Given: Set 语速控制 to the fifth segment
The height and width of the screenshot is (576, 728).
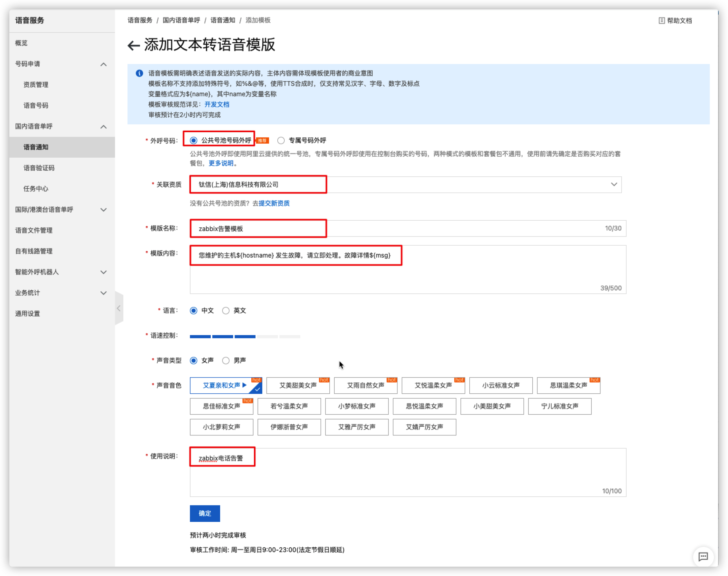Looking at the screenshot, I should click(x=290, y=336).
